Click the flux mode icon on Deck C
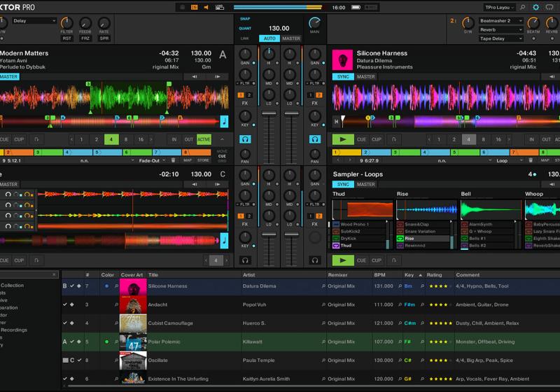The width and height of the screenshot is (560, 392). click(x=36, y=260)
